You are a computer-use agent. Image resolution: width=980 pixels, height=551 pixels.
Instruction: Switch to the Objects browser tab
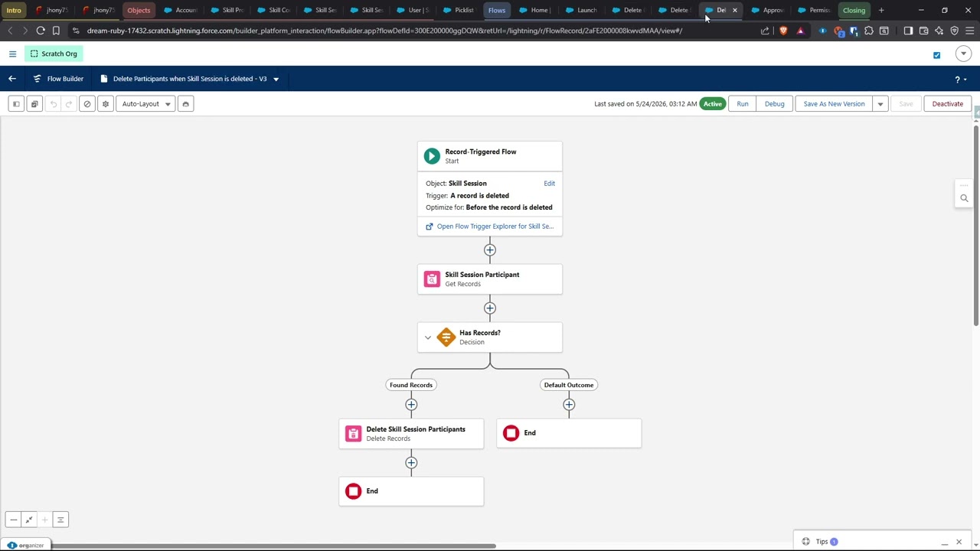[139, 10]
